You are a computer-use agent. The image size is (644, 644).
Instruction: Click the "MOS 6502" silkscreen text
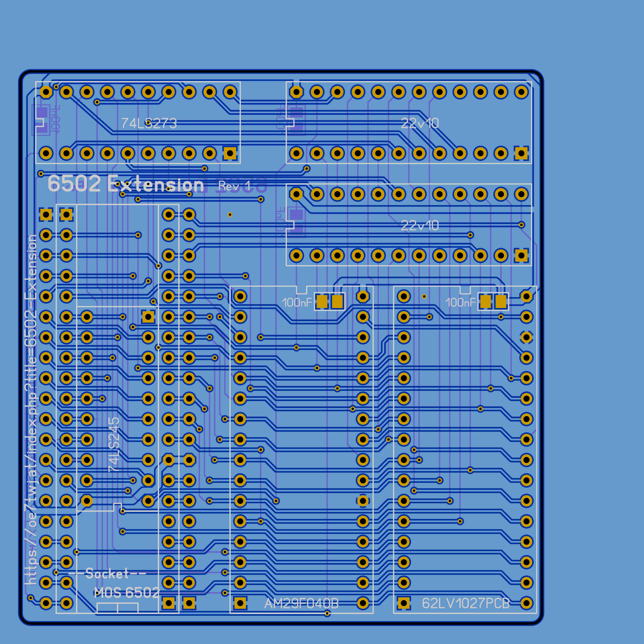point(126,593)
